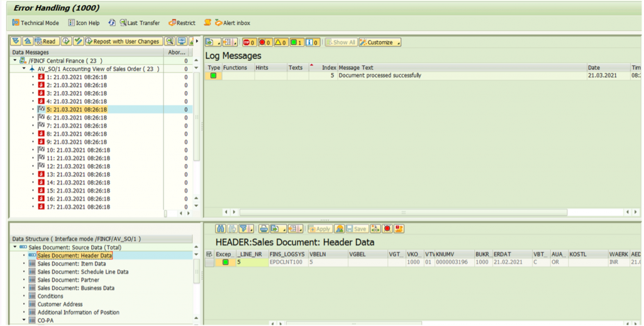This screenshot has height=326, width=644.
Task: Open the Alert inbox
Action: tap(233, 23)
